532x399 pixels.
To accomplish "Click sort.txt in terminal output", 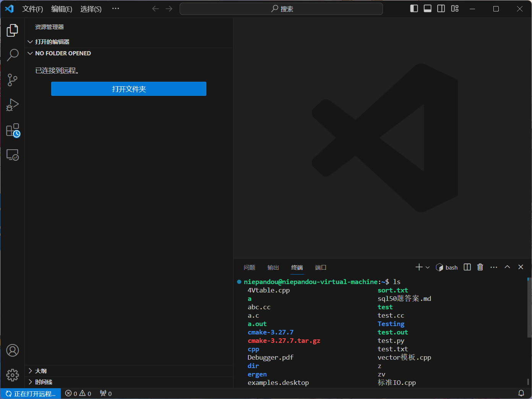I will coord(393,291).
